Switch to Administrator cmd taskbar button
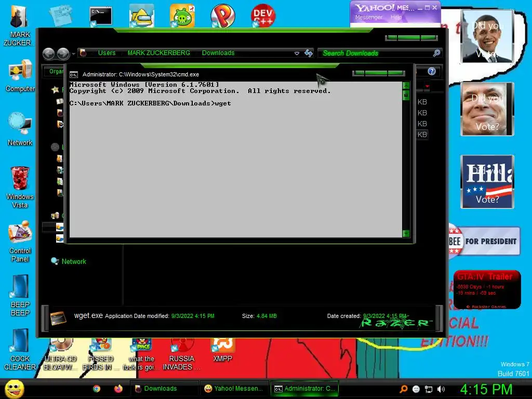 pyautogui.click(x=304, y=389)
